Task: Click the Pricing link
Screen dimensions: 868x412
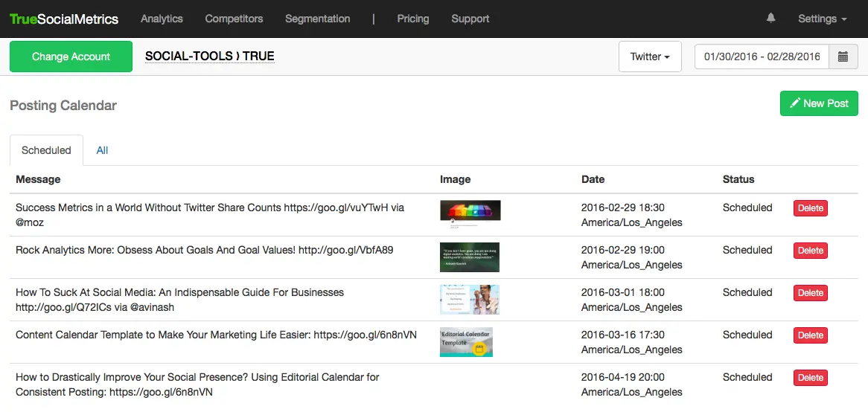Action: [412, 19]
